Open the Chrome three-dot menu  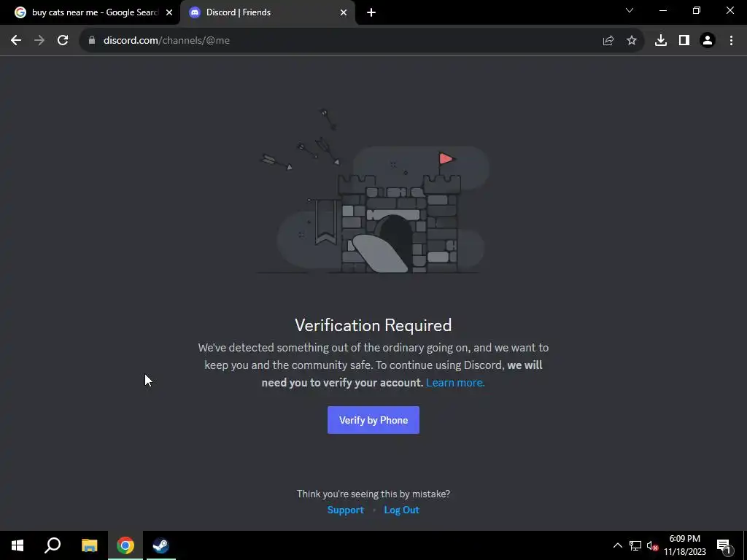(731, 41)
